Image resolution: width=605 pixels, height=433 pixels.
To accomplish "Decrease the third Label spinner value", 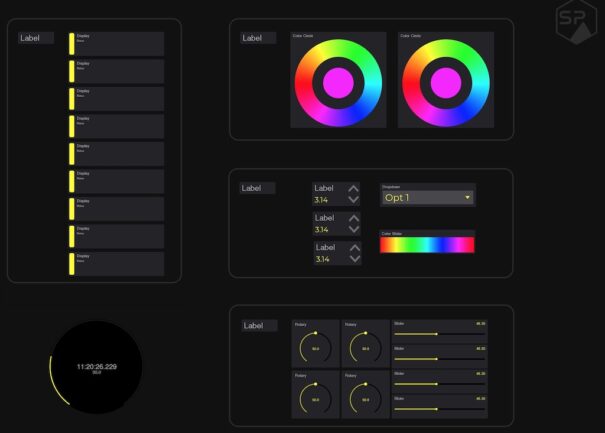I will [352, 259].
